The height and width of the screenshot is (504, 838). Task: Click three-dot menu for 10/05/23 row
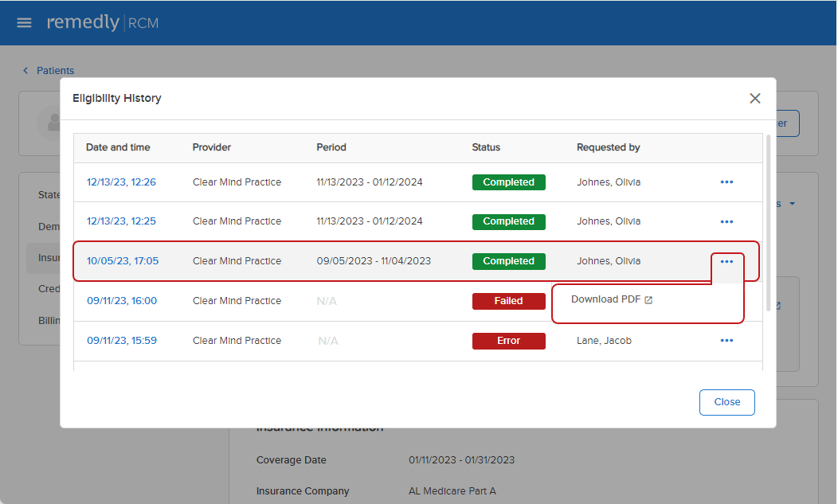(x=726, y=262)
